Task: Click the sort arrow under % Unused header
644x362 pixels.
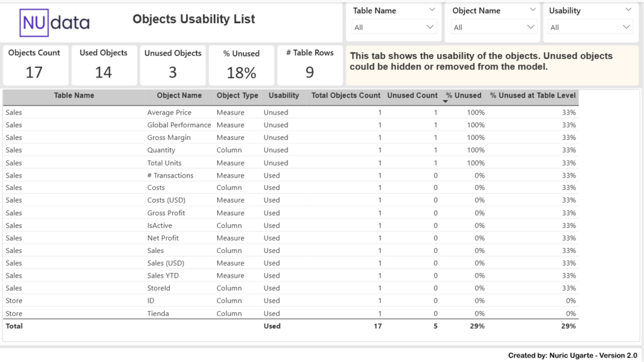Action: pos(446,101)
